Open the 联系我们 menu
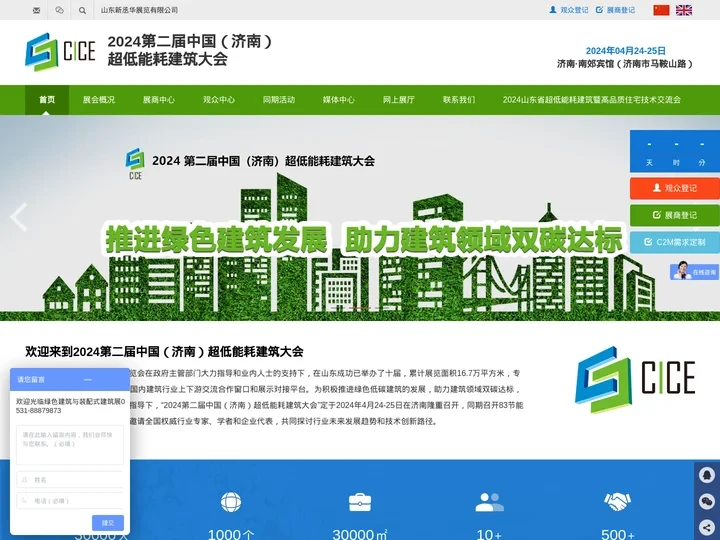720x540 pixels. [x=459, y=100]
